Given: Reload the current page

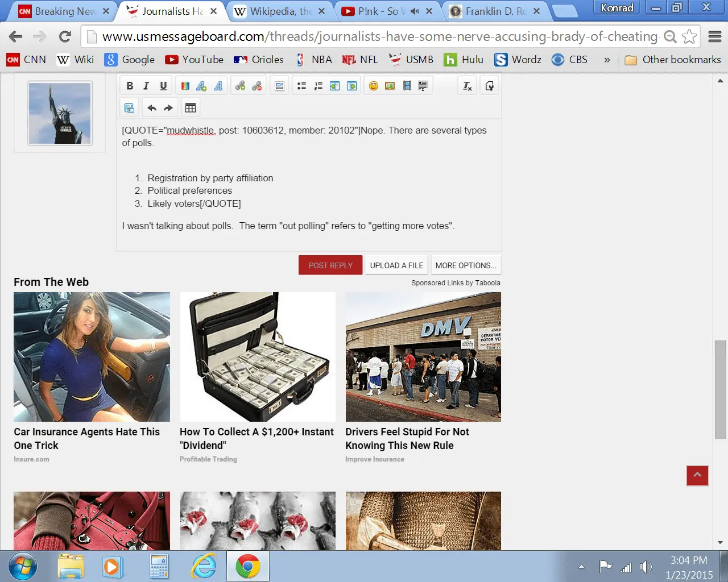Looking at the screenshot, I should tap(65, 37).
